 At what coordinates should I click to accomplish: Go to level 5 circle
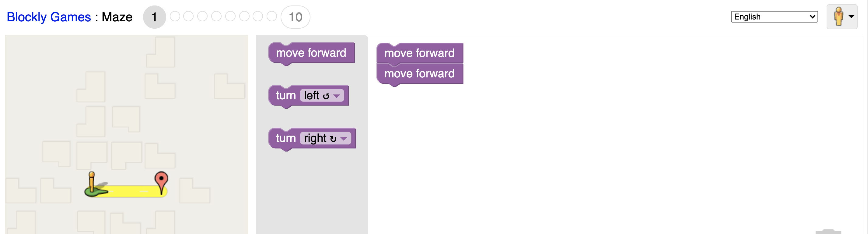click(216, 16)
